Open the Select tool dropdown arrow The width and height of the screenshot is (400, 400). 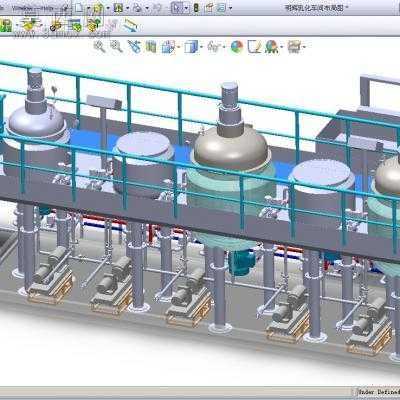coord(186,8)
